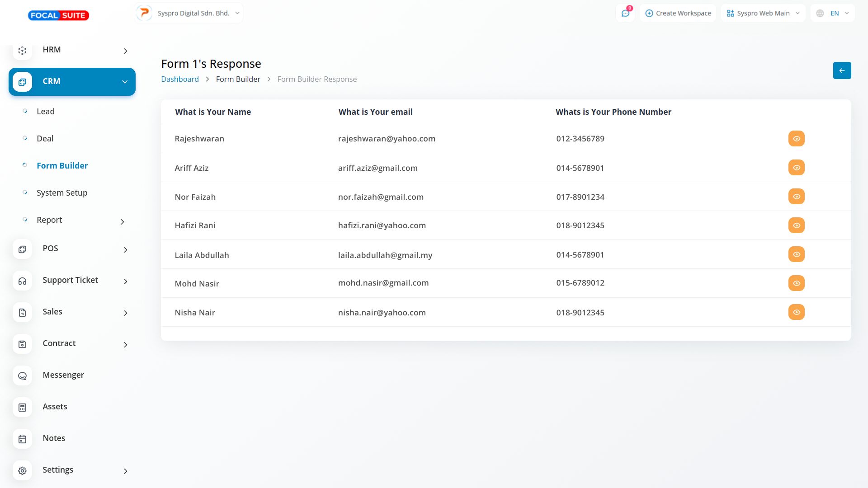Click the Support Ticket headset icon

click(x=22, y=281)
